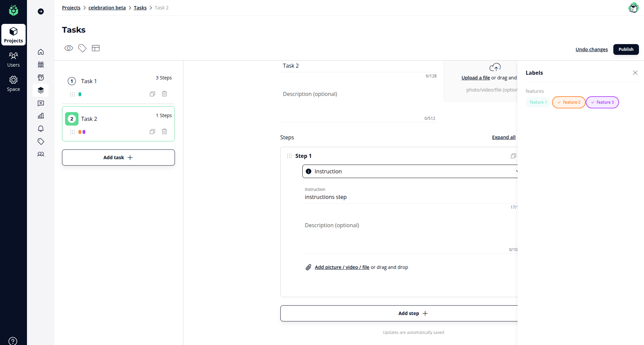Open the labels tag icon in toolbar
This screenshot has width=644, height=345.
82,48
